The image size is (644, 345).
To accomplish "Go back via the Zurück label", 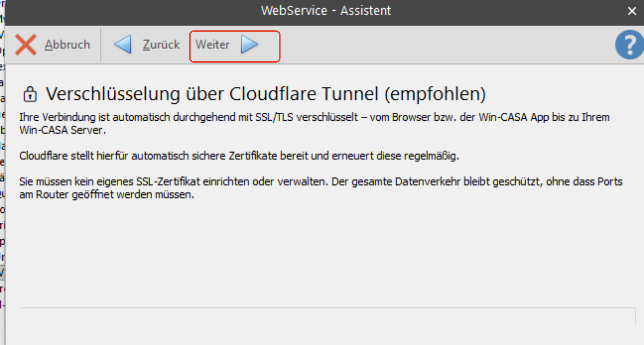I will pyautogui.click(x=161, y=45).
